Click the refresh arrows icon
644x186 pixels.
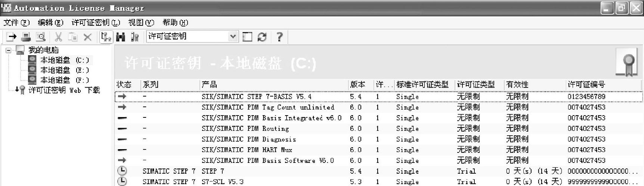point(262,37)
